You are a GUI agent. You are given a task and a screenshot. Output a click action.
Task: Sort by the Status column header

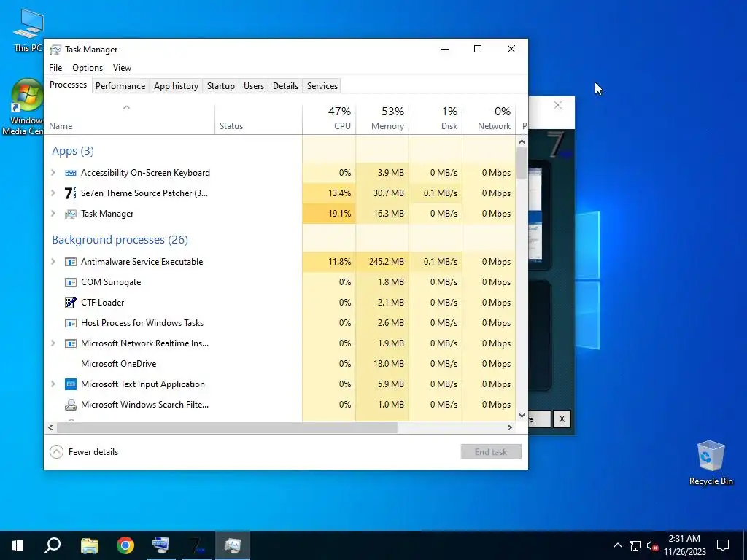258,119
